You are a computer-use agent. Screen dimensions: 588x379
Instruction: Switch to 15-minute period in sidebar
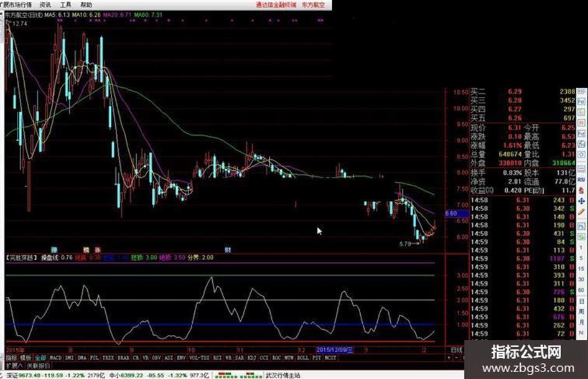tap(581, 269)
